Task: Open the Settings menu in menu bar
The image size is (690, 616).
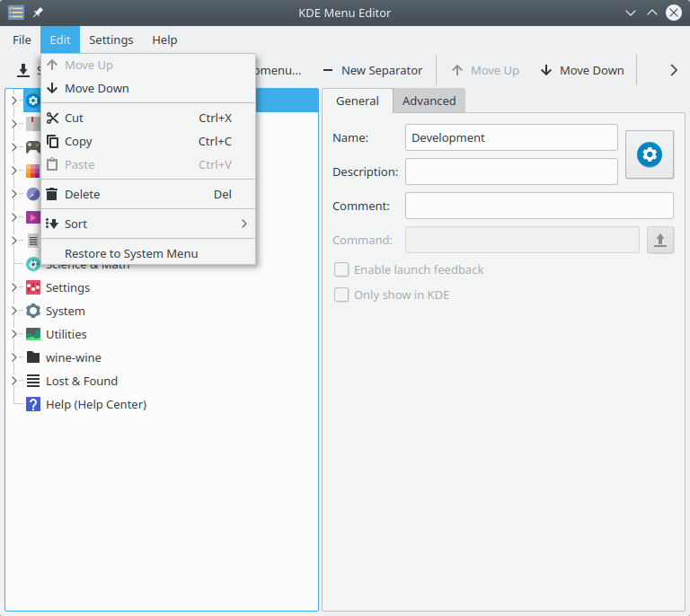Action: (111, 40)
